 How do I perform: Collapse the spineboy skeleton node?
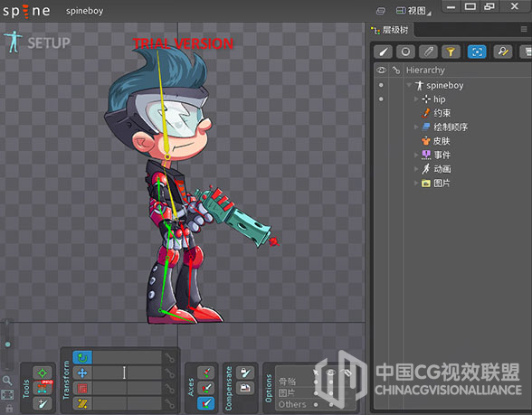(x=409, y=85)
